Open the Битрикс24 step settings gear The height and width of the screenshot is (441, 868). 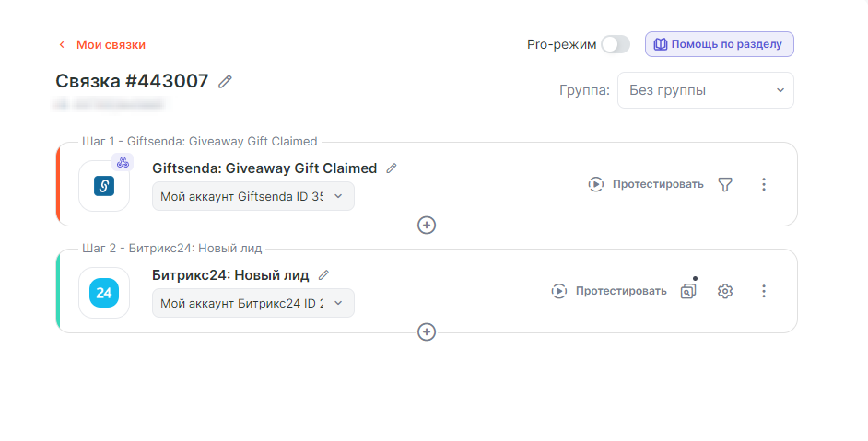(725, 291)
